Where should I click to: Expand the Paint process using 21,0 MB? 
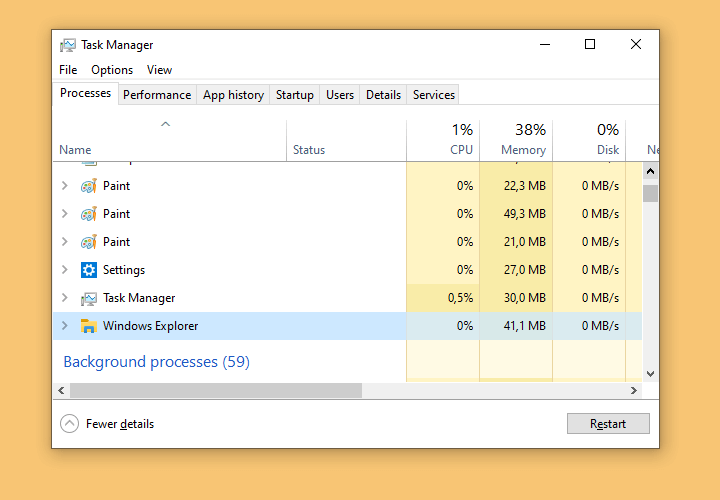pyautogui.click(x=65, y=242)
